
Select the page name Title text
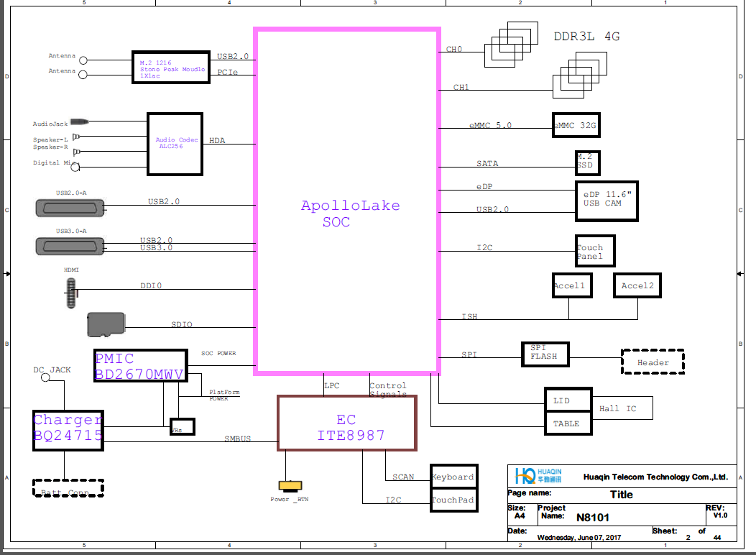(622, 495)
